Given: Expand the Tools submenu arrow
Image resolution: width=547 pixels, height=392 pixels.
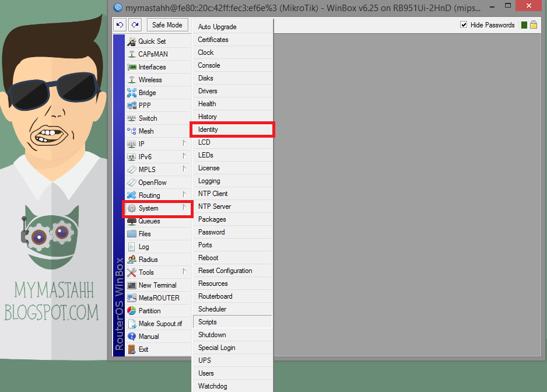Looking at the screenshot, I should tap(184, 272).
